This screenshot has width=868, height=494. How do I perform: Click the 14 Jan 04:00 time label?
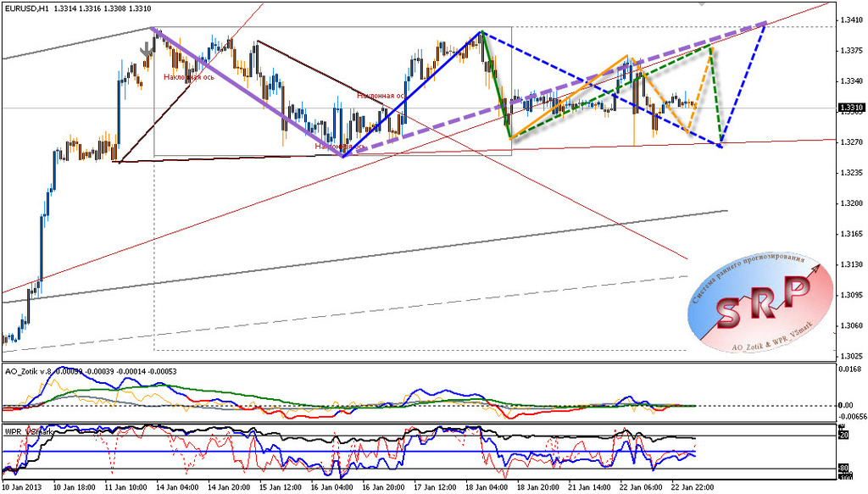[179, 487]
